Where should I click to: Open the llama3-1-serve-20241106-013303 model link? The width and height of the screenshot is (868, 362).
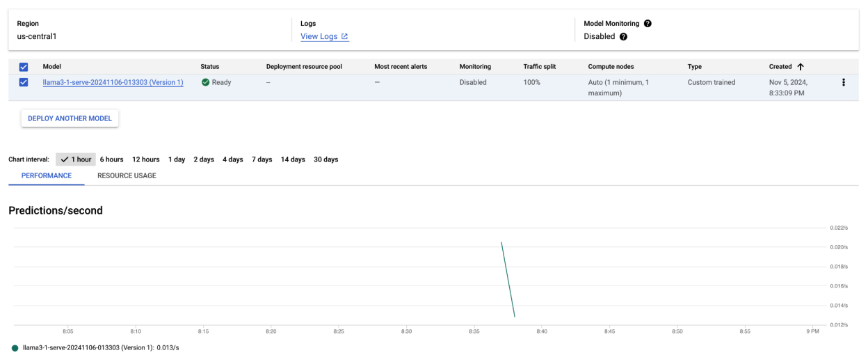point(113,82)
